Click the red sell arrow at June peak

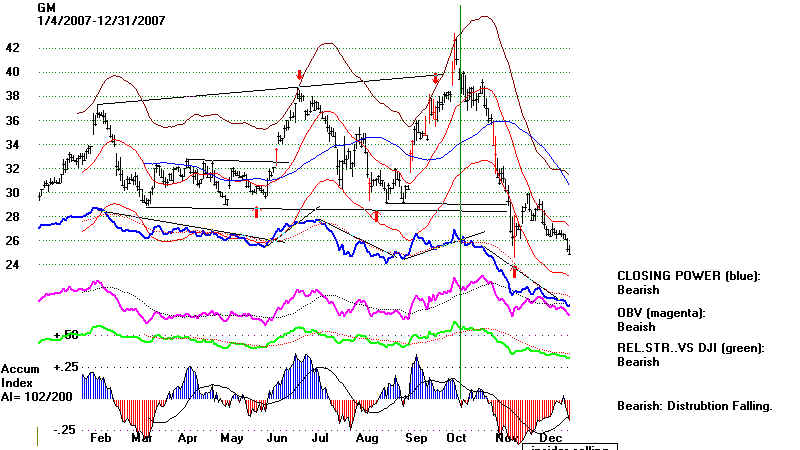(299, 77)
